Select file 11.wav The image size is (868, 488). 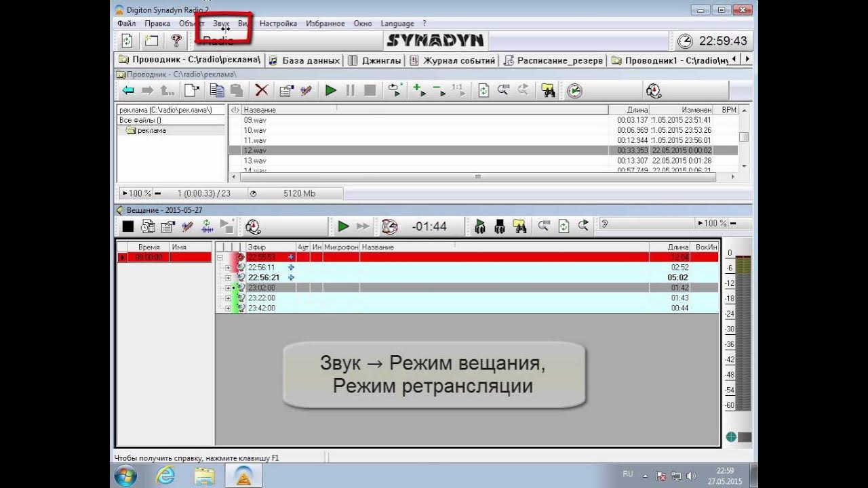click(x=255, y=140)
